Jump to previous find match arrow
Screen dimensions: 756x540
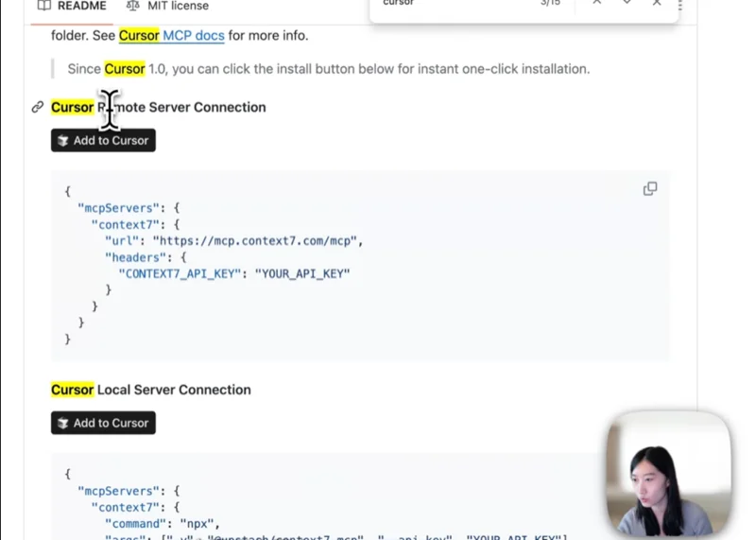click(x=597, y=3)
